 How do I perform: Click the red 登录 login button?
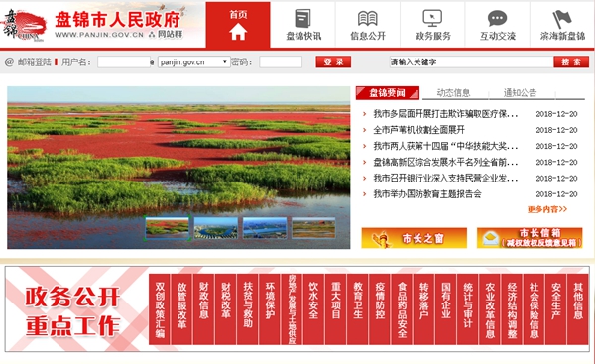click(333, 61)
